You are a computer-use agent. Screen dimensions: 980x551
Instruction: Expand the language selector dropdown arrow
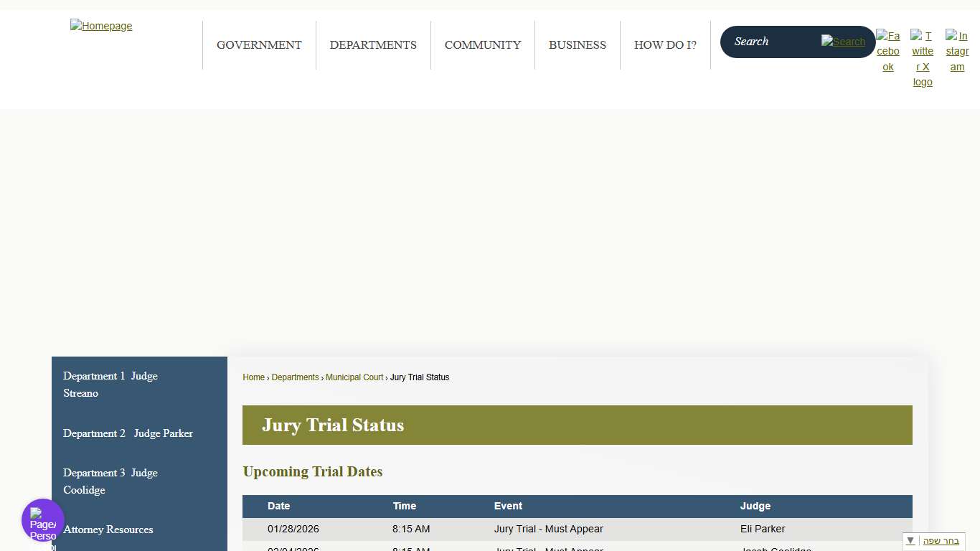click(x=910, y=540)
